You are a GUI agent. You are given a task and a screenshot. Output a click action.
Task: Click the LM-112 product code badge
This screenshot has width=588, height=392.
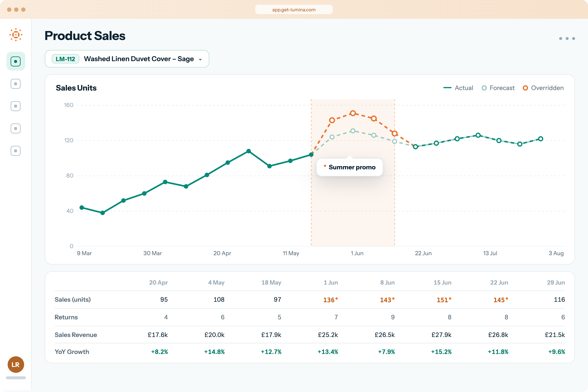tap(65, 59)
